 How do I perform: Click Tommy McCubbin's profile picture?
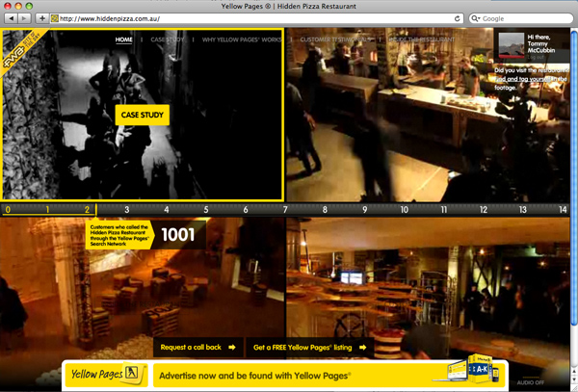[511, 45]
